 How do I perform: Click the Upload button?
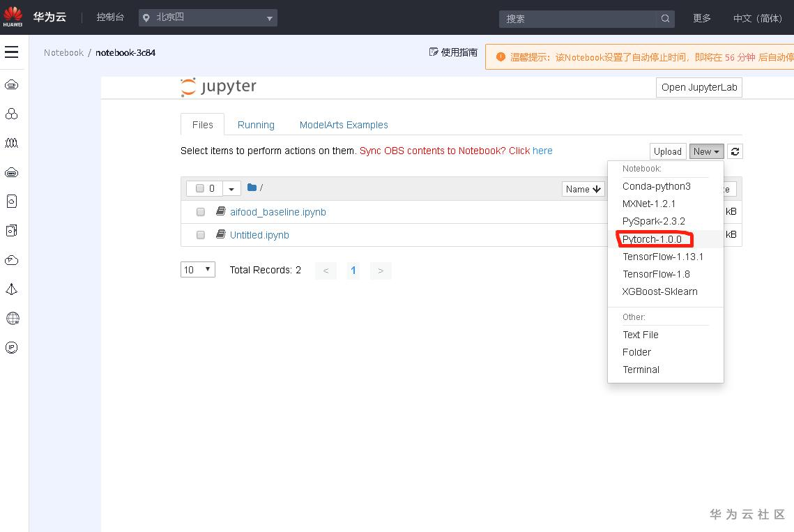click(667, 151)
